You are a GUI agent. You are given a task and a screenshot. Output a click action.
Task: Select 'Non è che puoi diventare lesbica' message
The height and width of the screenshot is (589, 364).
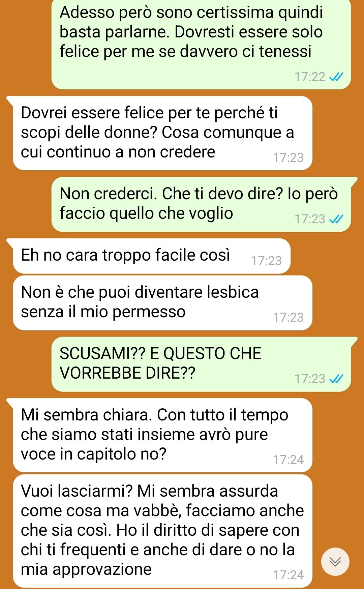[x=162, y=303]
